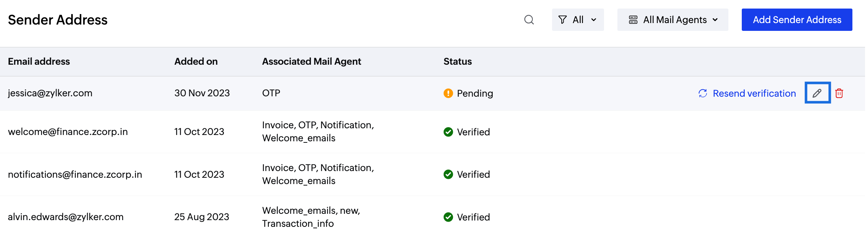The image size is (868, 235).
Task: Expand the All Mail Agents dropdown
Action: 673,20
